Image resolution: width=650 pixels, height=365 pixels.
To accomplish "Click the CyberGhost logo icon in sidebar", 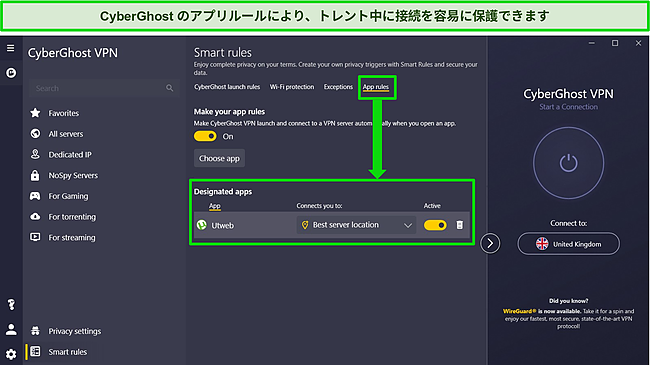I will click(11, 73).
